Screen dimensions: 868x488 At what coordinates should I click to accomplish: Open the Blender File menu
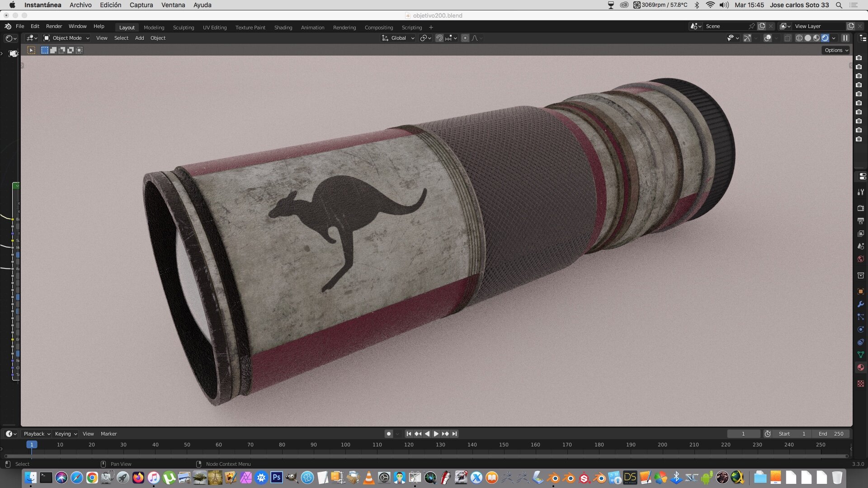coord(20,26)
